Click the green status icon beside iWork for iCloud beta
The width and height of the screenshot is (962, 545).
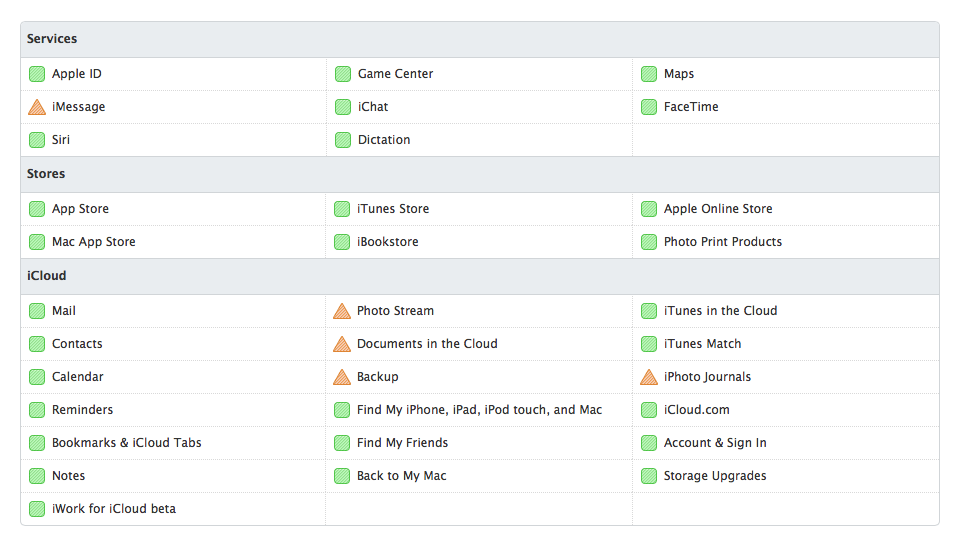coord(37,509)
